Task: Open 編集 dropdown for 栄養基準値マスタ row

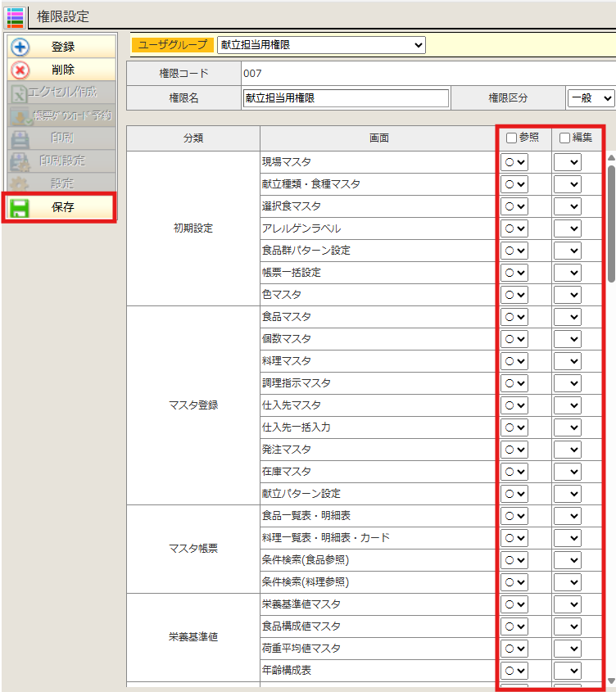Action: click(x=567, y=604)
